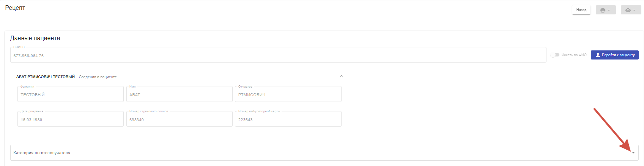
Task: Click the Имя field with АБАТ
Action: tap(180, 94)
